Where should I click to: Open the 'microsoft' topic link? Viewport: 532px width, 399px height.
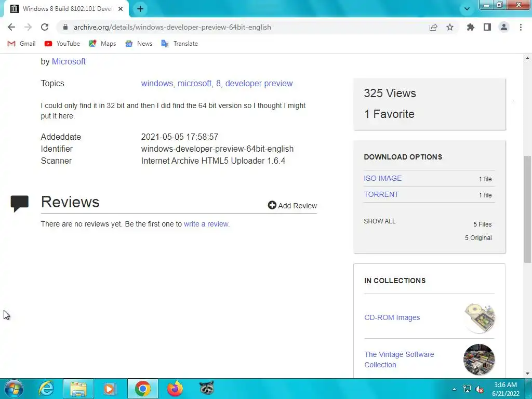tap(194, 84)
